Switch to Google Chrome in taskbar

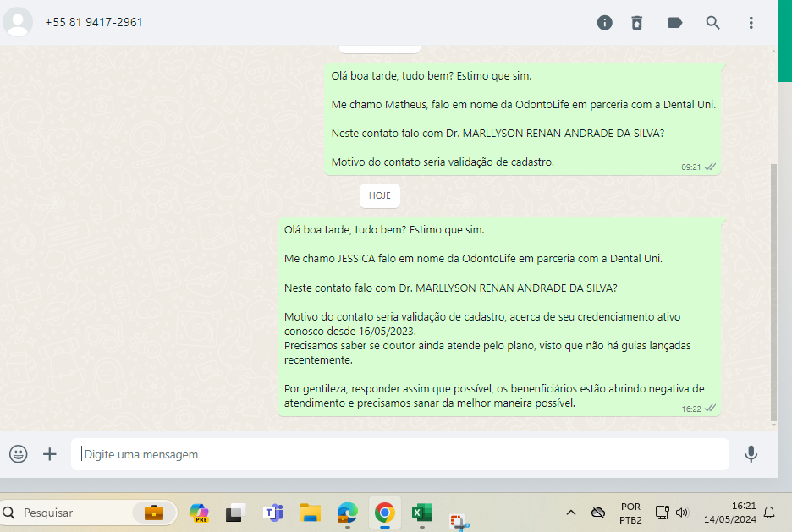(x=385, y=513)
